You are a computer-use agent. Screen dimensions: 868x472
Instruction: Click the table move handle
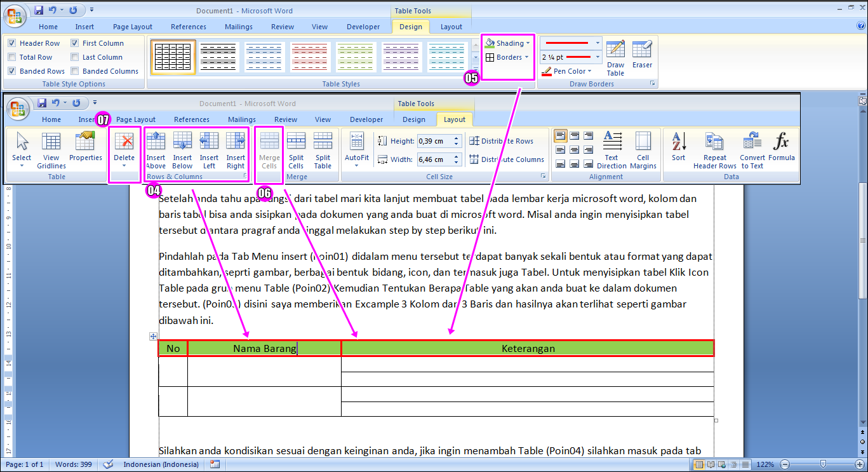(153, 336)
